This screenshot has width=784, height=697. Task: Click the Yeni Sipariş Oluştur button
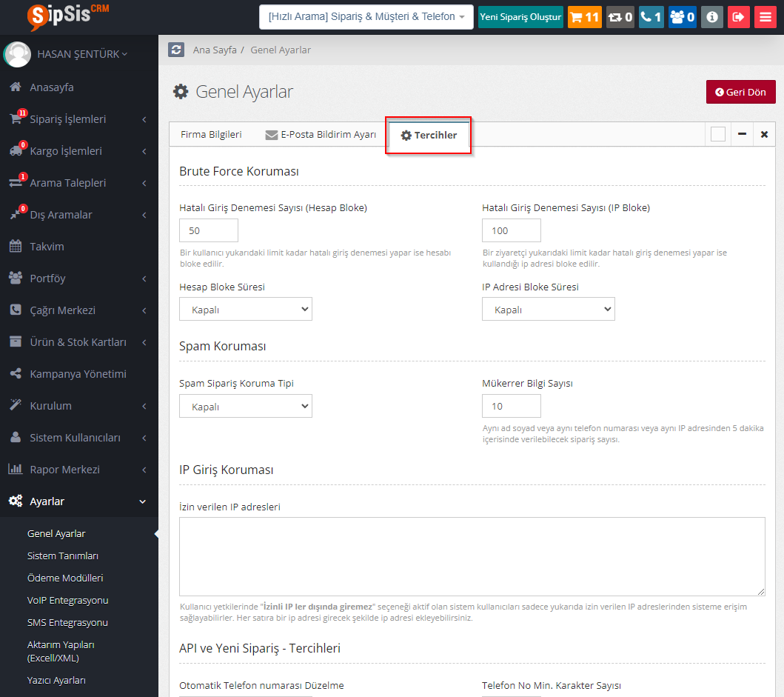[520, 17]
